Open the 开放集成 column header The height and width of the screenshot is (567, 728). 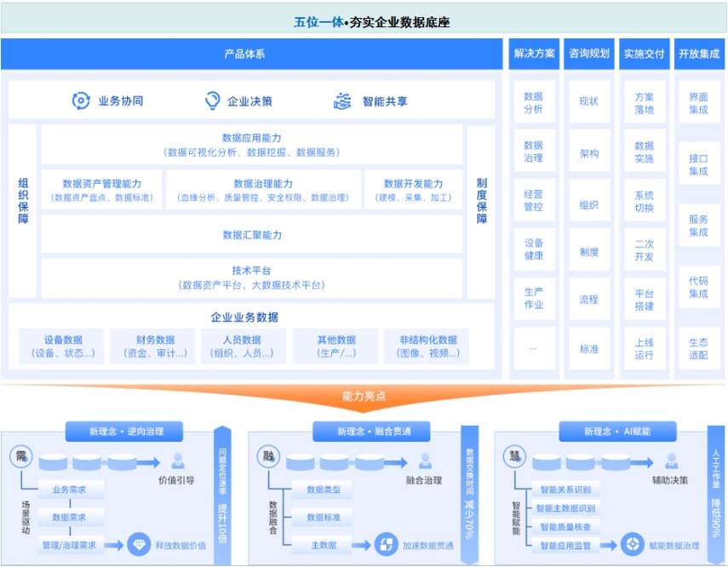pyautogui.click(x=698, y=54)
